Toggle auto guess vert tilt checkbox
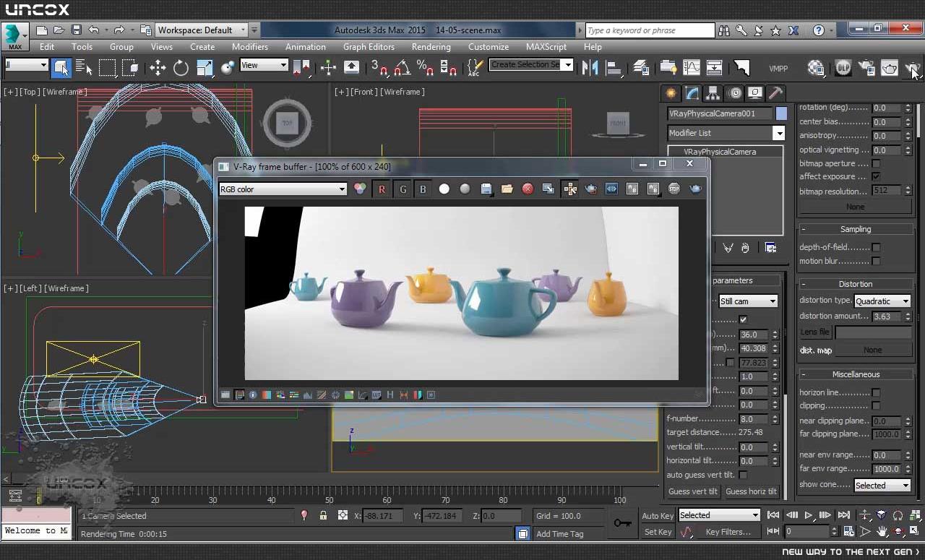Image resolution: width=925 pixels, height=560 pixels. 743,475
